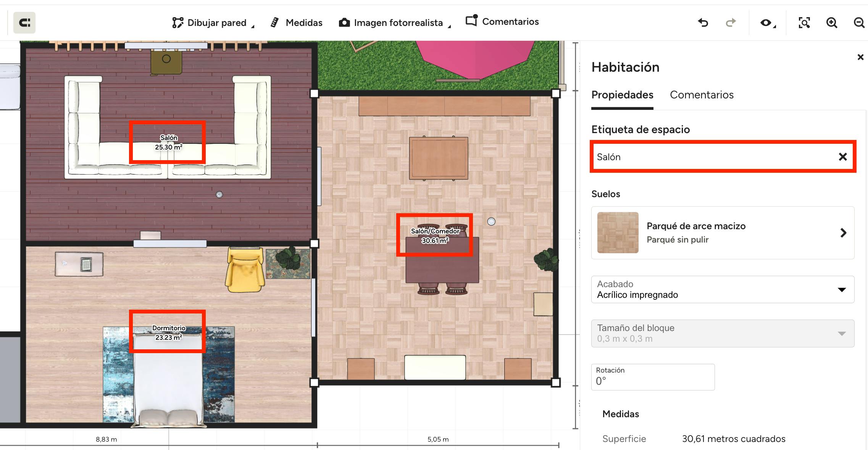
Task: Click the parquet floor texture thumbnail
Action: [x=618, y=233]
